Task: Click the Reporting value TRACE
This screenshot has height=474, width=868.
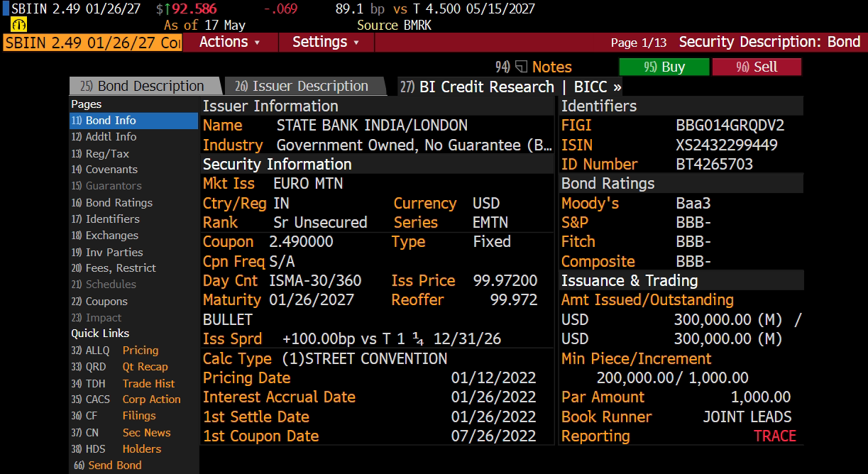Action: pyautogui.click(x=775, y=436)
